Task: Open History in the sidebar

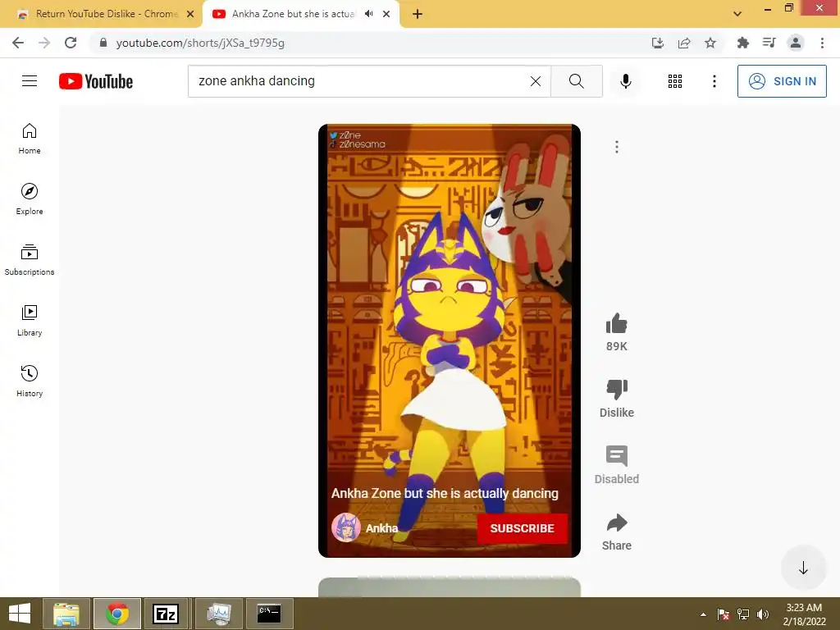Action: [30, 381]
